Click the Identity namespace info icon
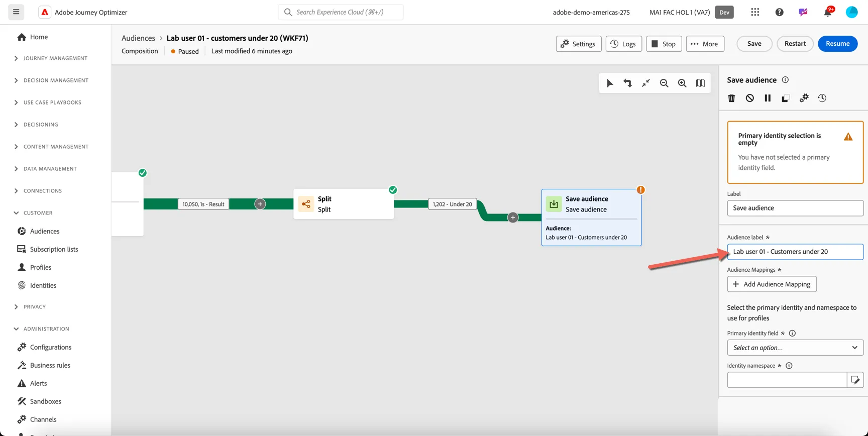Image resolution: width=868 pixels, height=436 pixels. tap(789, 366)
